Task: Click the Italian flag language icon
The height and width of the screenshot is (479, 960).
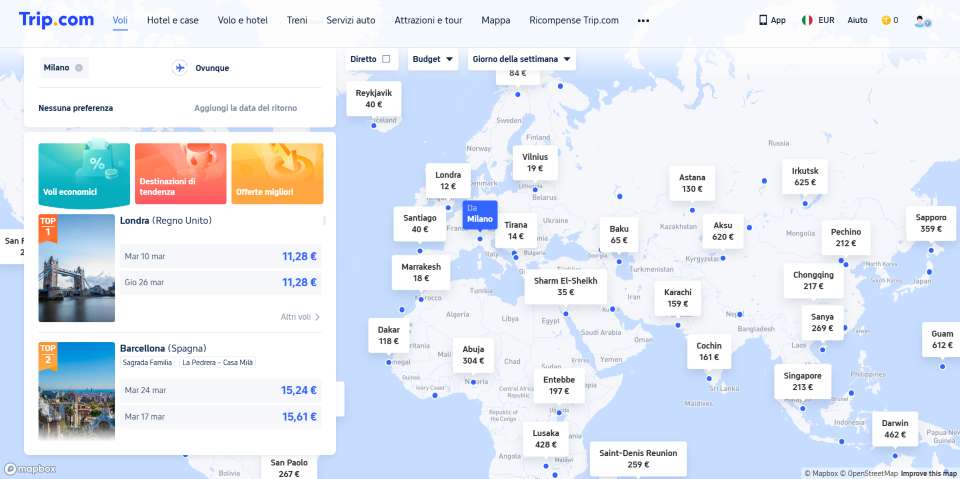Action: (806, 20)
